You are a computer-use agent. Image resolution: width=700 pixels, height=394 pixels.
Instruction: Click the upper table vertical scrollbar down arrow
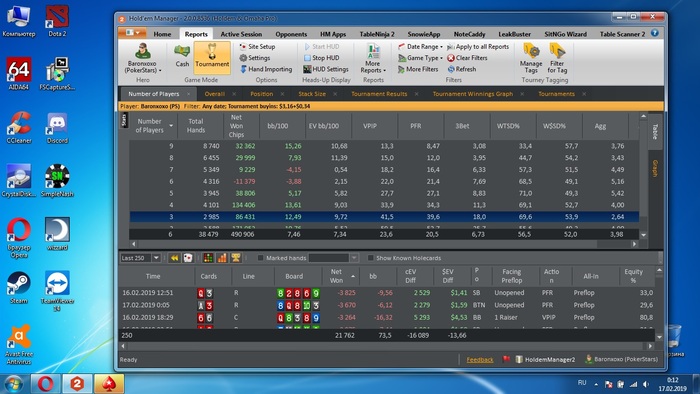[643, 235]
